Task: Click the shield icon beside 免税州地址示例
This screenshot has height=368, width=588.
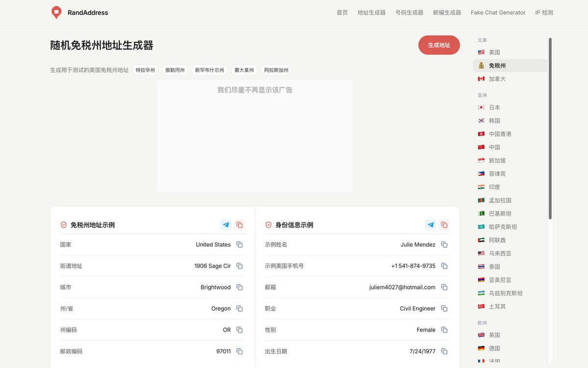Action: click(63, 225)
